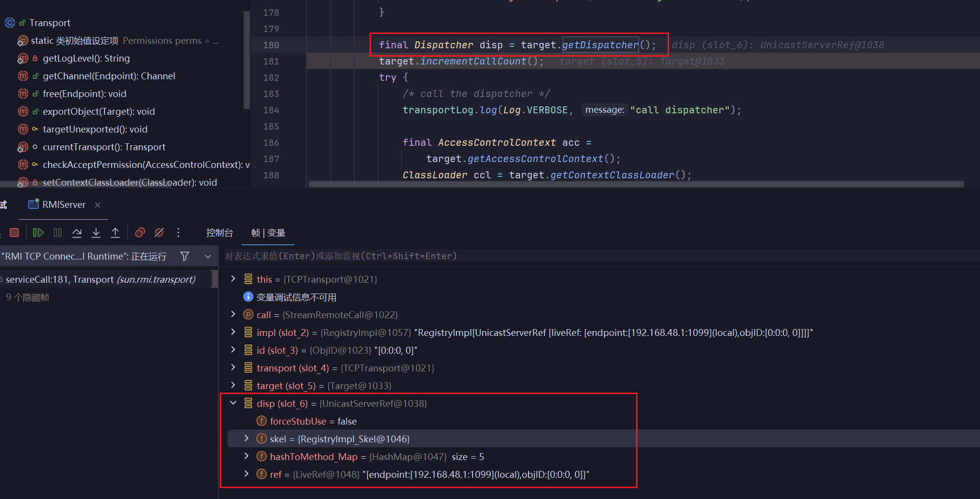This screenshot has width=980, height=499.
Task: Step out of current method
Action: [115, 233]
